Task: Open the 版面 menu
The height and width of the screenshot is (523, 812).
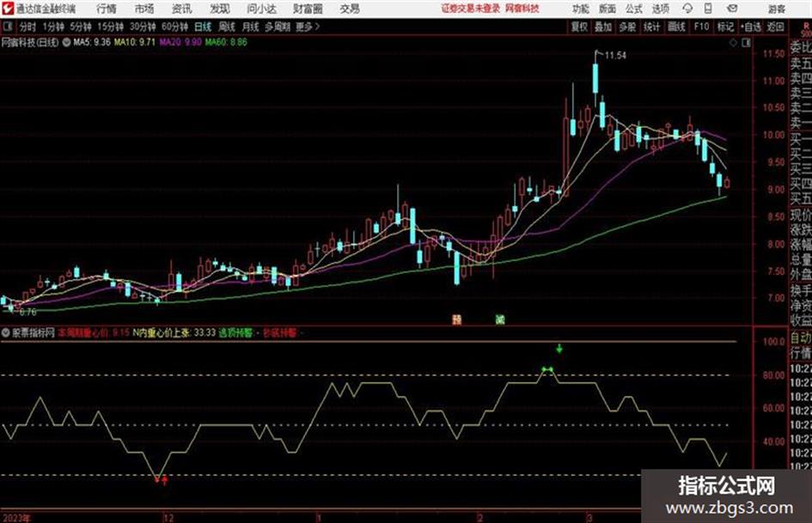Action: click(607, 9)
